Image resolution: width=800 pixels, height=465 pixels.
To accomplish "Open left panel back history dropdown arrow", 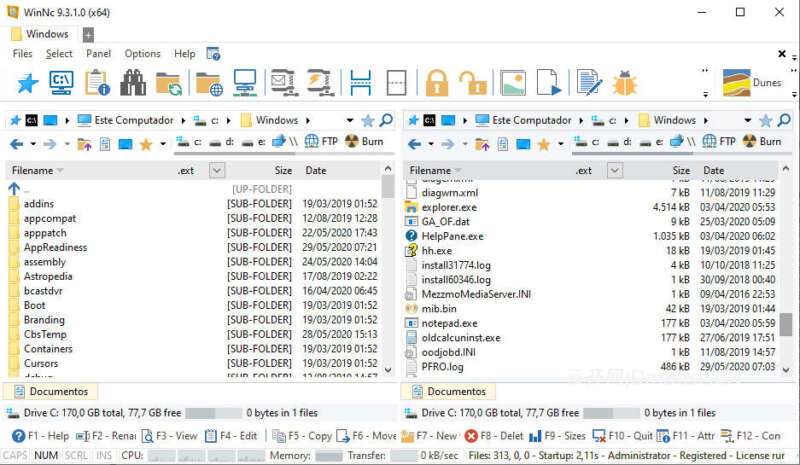I will pos(33,144).
